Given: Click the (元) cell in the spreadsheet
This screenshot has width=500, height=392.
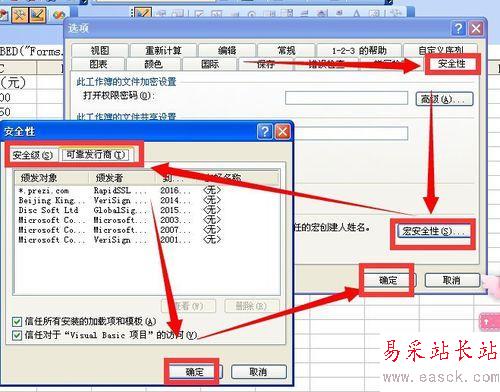Looking at the screenshot, I should click(18, 82).
